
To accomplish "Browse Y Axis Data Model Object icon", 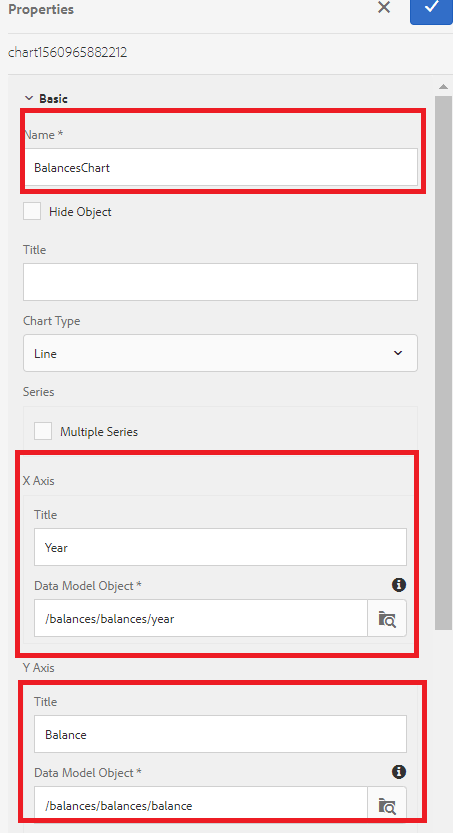I will (x=387, y=805).
